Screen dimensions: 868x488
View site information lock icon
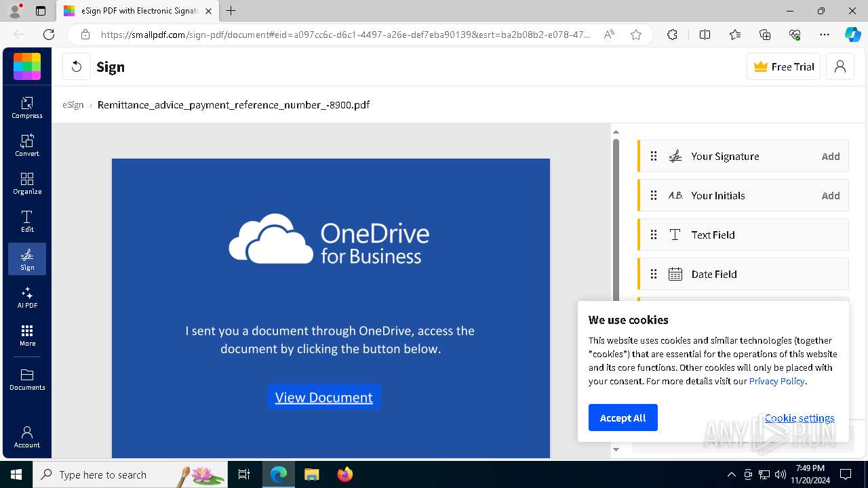(x=85, y=35)
